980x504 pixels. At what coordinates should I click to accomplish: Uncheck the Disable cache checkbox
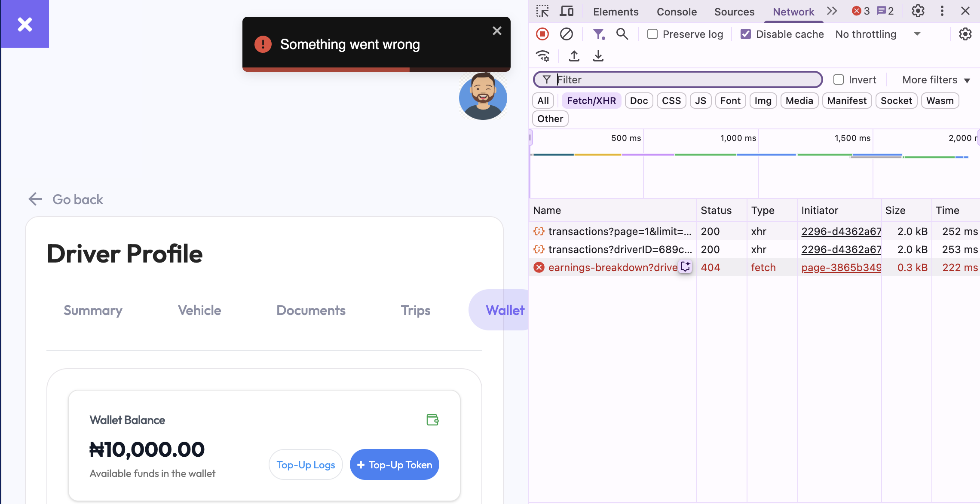point(746,34)
